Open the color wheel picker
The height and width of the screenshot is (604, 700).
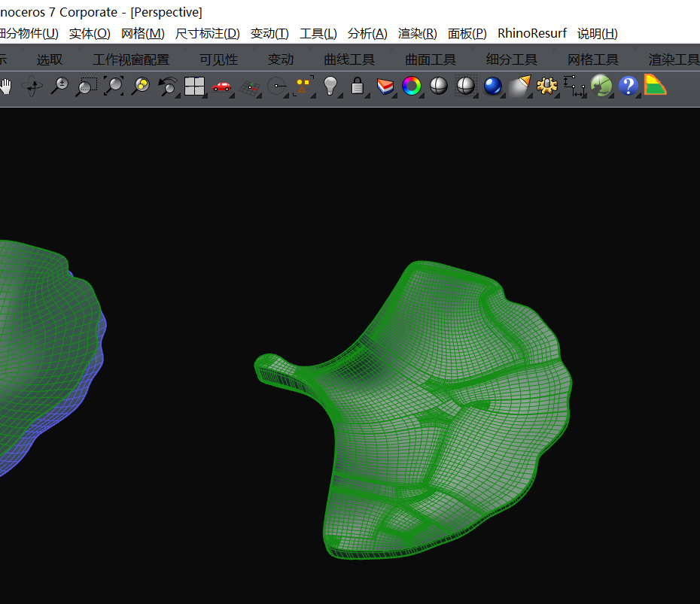tap(411, 87)
